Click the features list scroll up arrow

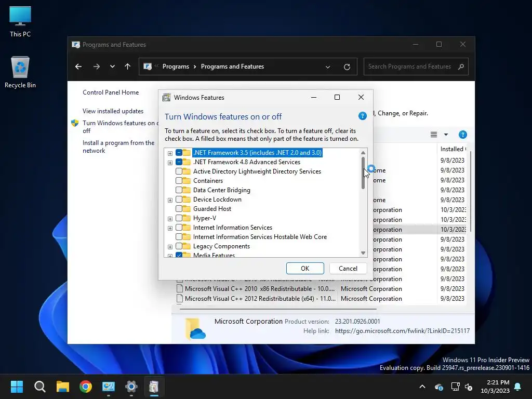click(x=363, y=153)
